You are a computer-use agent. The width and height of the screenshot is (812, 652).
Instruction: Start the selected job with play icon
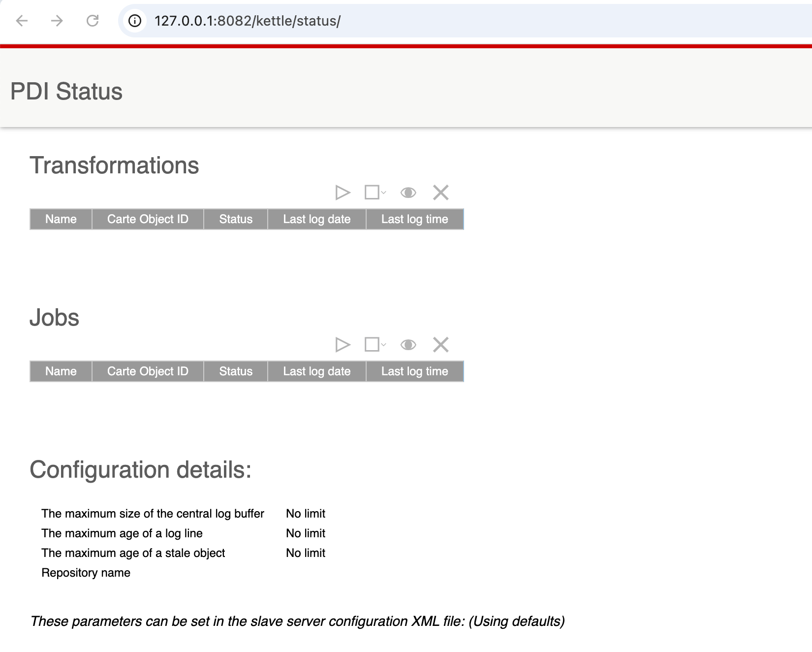(x=343, y=345)
